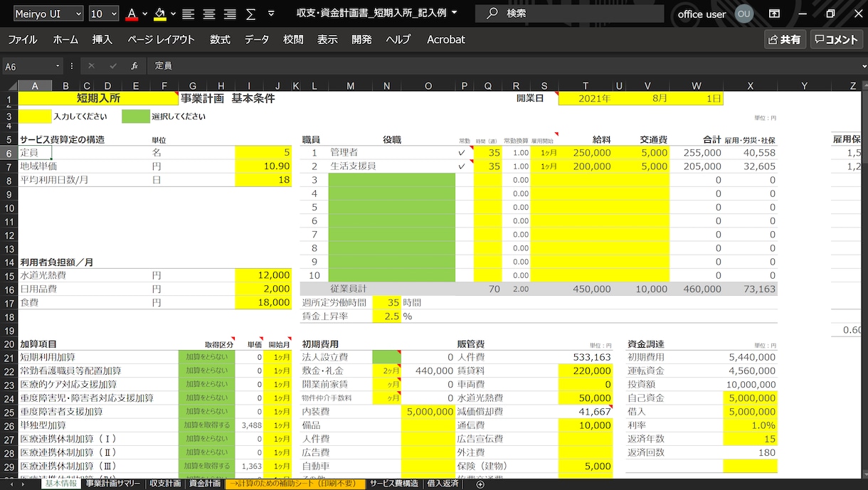Open ribbon display options
This screenshot has width=868, height=490.
[x=774, y=14]
